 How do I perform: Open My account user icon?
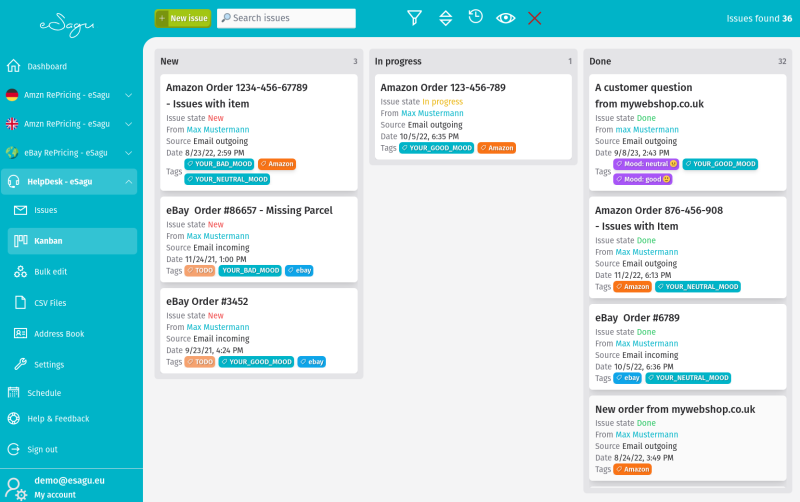click(x=16, y=489)
